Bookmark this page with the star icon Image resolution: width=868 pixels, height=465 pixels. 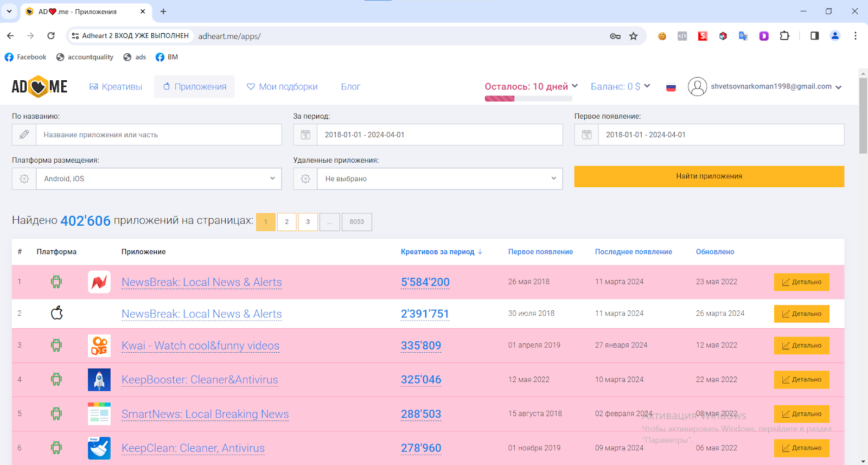coord(633,36)
